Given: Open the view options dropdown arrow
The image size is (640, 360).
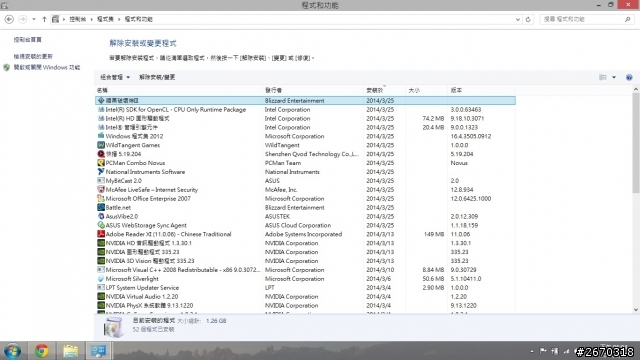Looking at the screenshot, I should [614, 77].
